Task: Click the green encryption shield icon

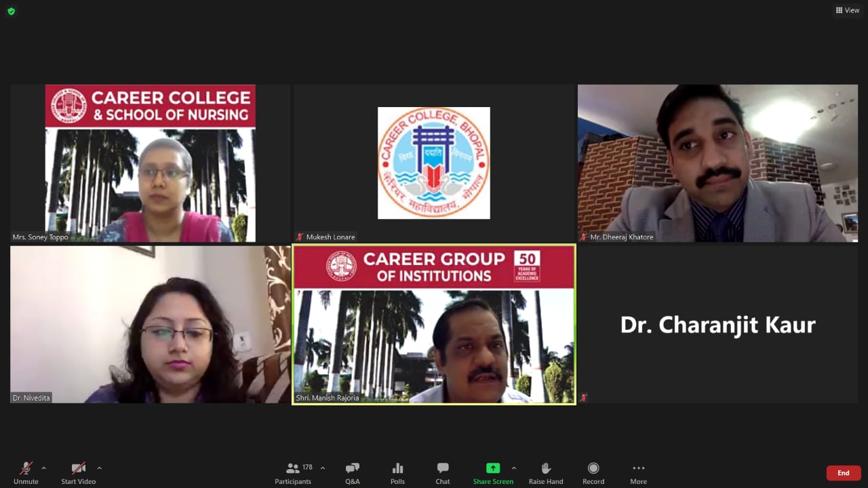Action: click(x=11, y=11)
